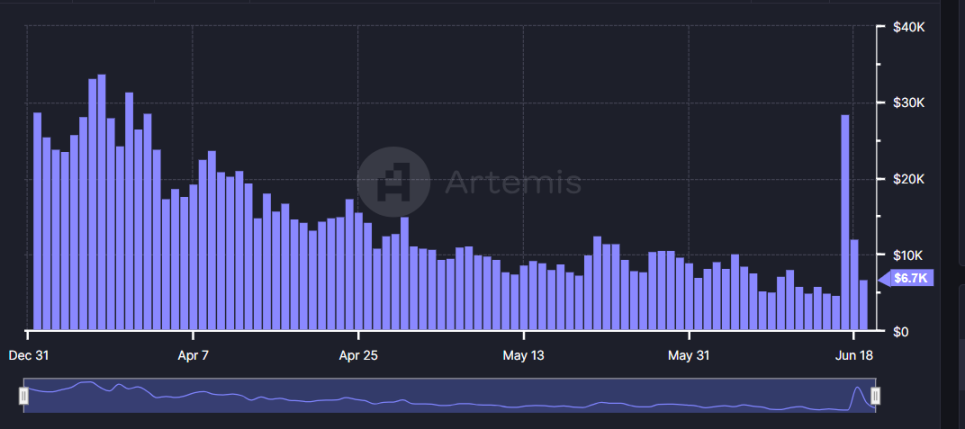Image resolution: width=965 pixels, height=429 pixels.
Task: Select the first bar at Dec 31
Action: tap(37, 221)
